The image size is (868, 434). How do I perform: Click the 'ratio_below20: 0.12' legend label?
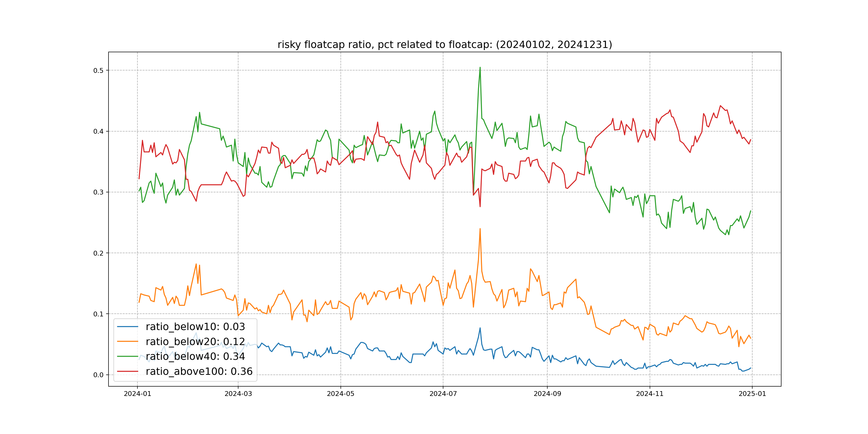pyautogui.click(x=195, y=341)
